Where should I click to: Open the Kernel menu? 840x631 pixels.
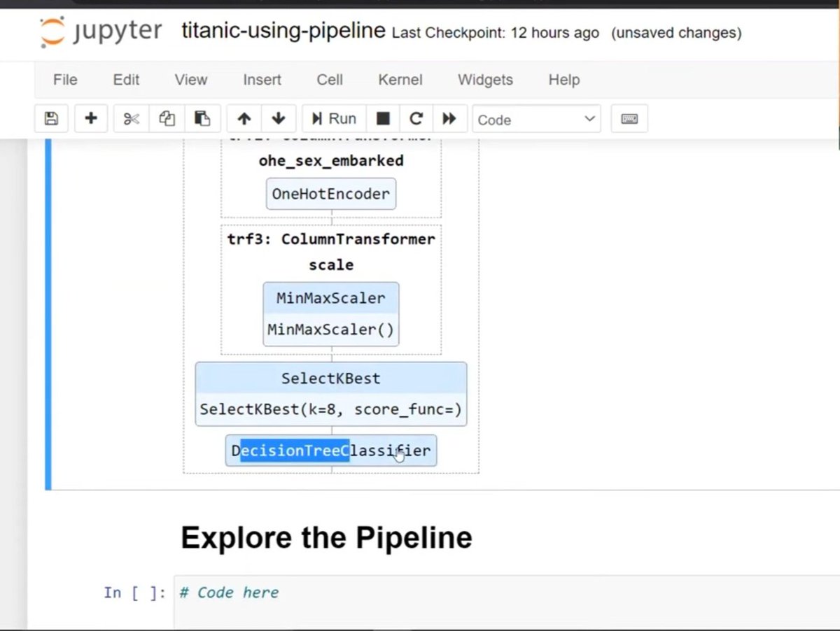[400, 80]
